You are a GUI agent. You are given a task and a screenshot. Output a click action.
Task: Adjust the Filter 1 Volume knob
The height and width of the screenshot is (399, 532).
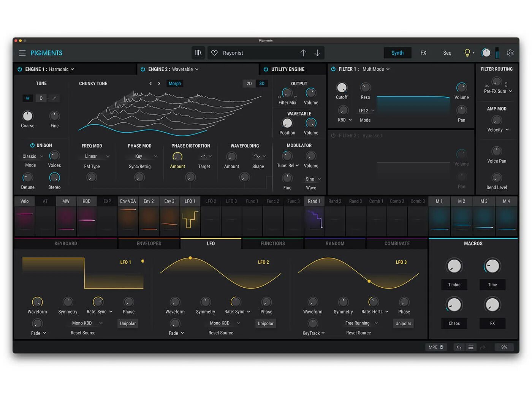coord(461,87)
